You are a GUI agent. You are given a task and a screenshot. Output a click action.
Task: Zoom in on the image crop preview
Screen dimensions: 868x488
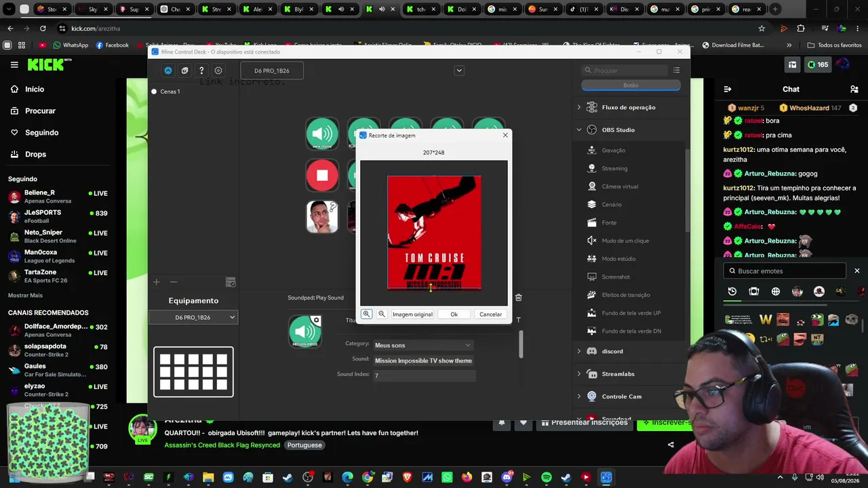pos(366,314)
